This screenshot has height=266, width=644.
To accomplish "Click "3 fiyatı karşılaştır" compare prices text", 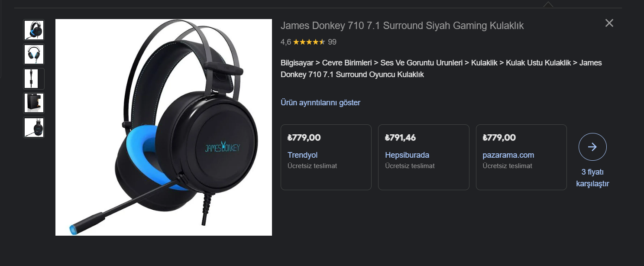I will coord(592,178).
